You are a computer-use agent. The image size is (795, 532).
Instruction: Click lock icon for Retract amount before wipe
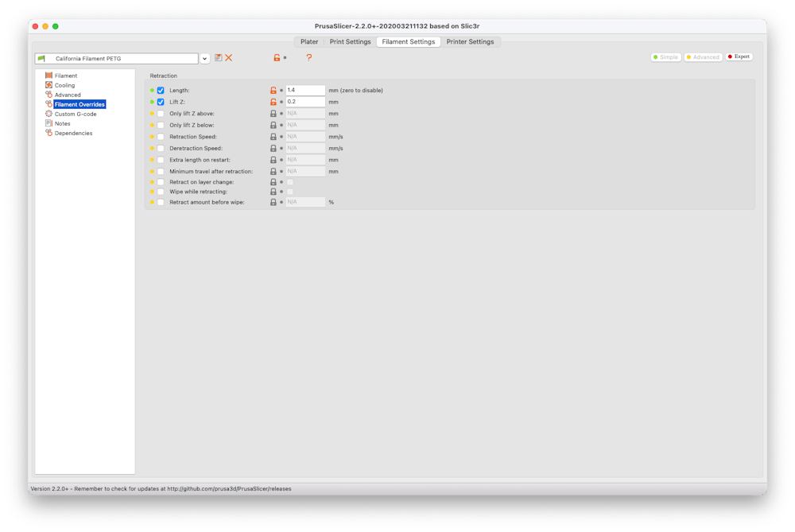273,202
